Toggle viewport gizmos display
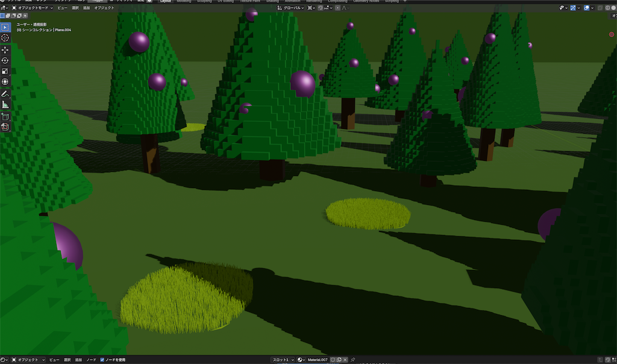 [573, 8]
